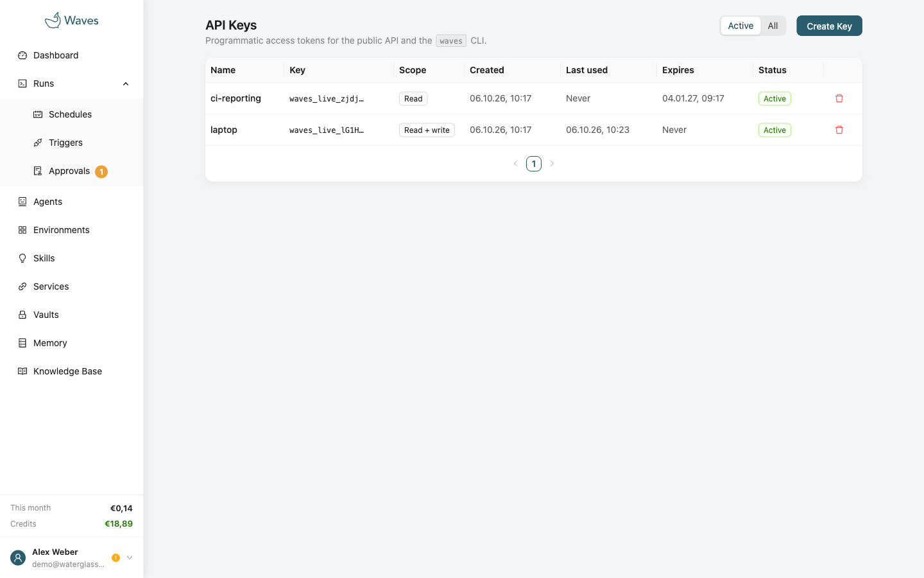
Task: Click the Agents icon in sidebar
Action: pos(22,202)
